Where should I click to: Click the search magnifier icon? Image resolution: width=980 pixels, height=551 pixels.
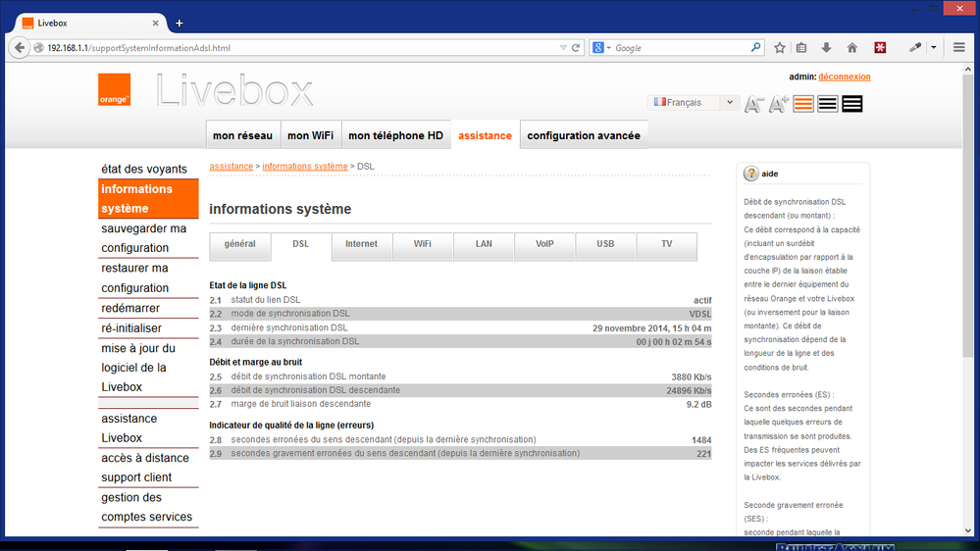755,47
